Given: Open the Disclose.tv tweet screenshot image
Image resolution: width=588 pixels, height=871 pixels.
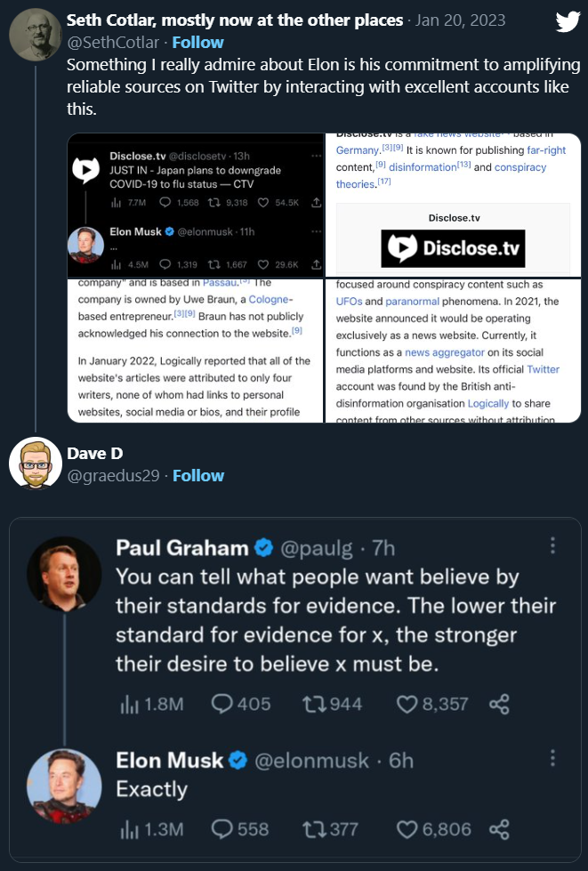Looking at the screenshot, I should pos(195,205).
